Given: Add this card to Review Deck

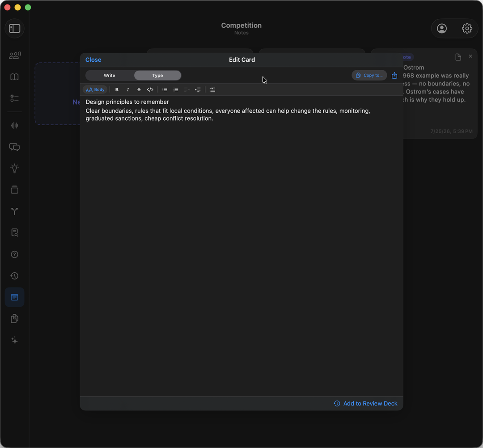Looking at the screenshot, I should (366, 403).
